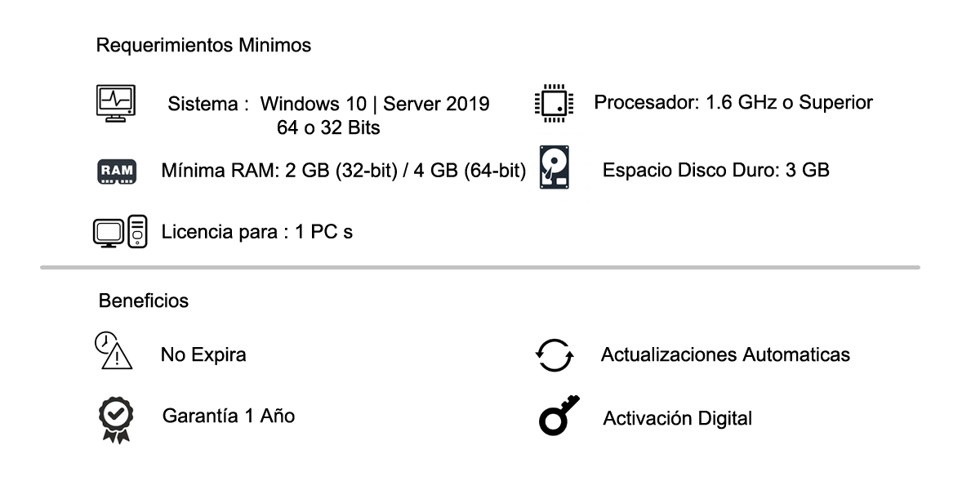The image size is (980, 490).
Task: Click the hard disk drive icon
Action: 555,167
